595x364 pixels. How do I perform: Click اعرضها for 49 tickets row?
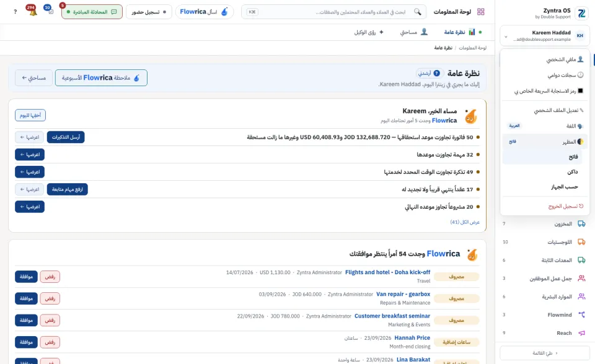tap(30, 172)
